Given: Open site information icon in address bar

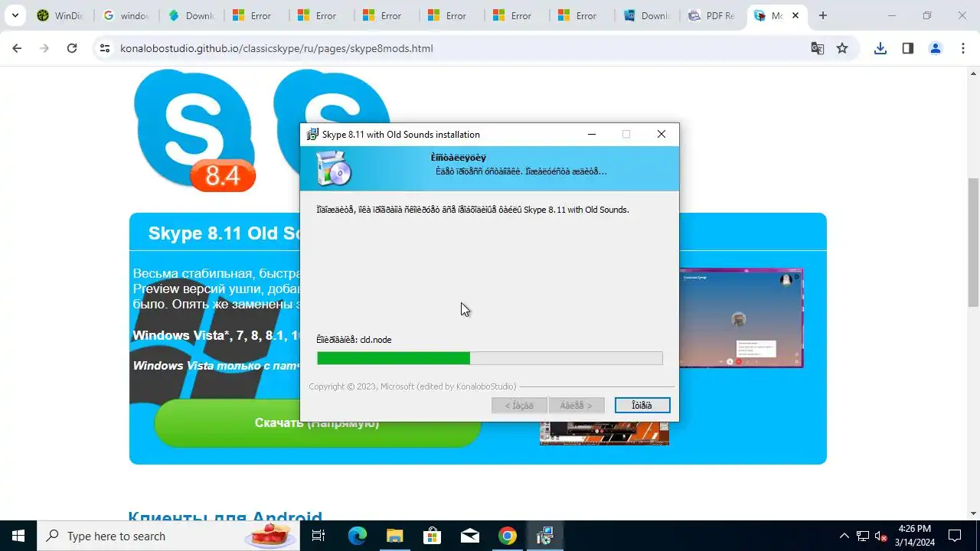Looking at the screenshot, I should coord(105,48).
